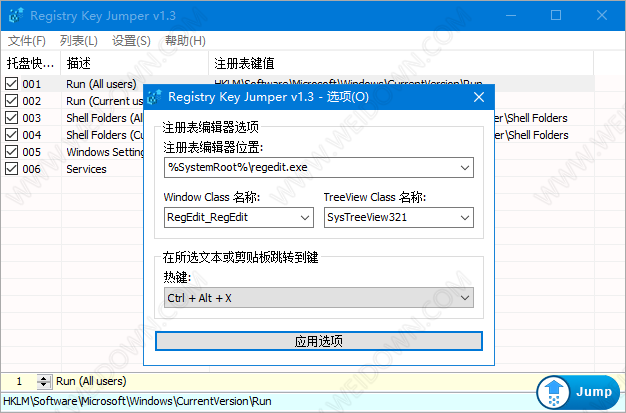Click the HKLM\Software registry path field at bottom
This screenshot has width=626, height=413.
[267, 401]
